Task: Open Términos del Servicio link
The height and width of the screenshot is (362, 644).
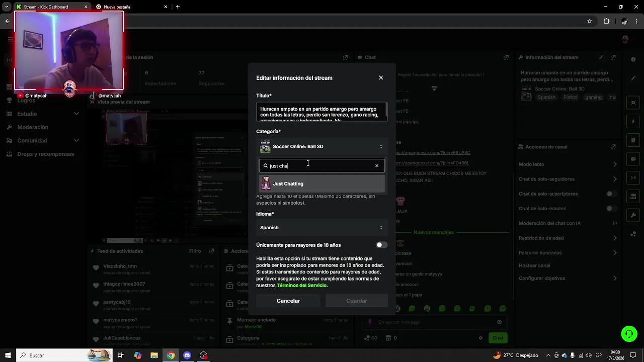Action: coord(302,286)
